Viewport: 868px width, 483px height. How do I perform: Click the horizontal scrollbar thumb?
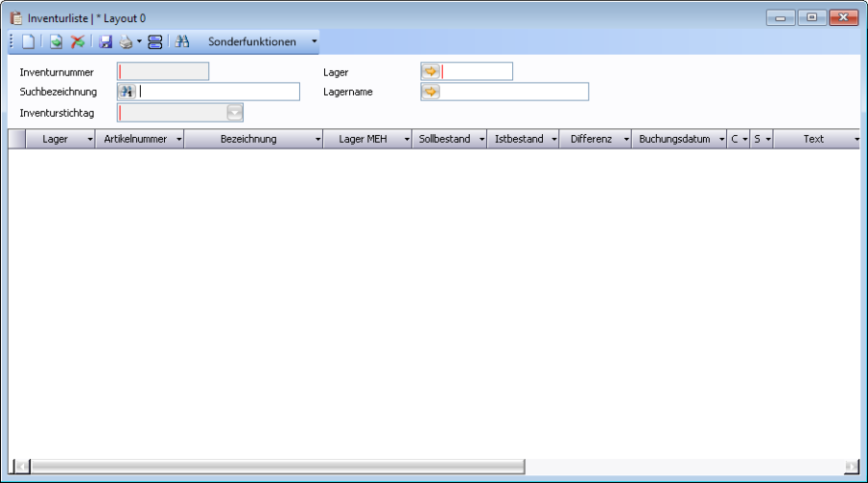tap(270, 467)
